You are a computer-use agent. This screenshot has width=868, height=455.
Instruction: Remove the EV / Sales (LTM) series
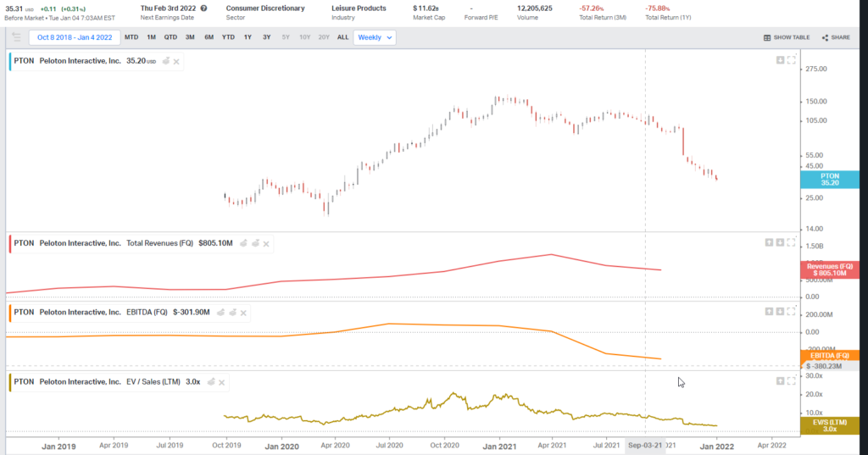click(x=222, y=382)
